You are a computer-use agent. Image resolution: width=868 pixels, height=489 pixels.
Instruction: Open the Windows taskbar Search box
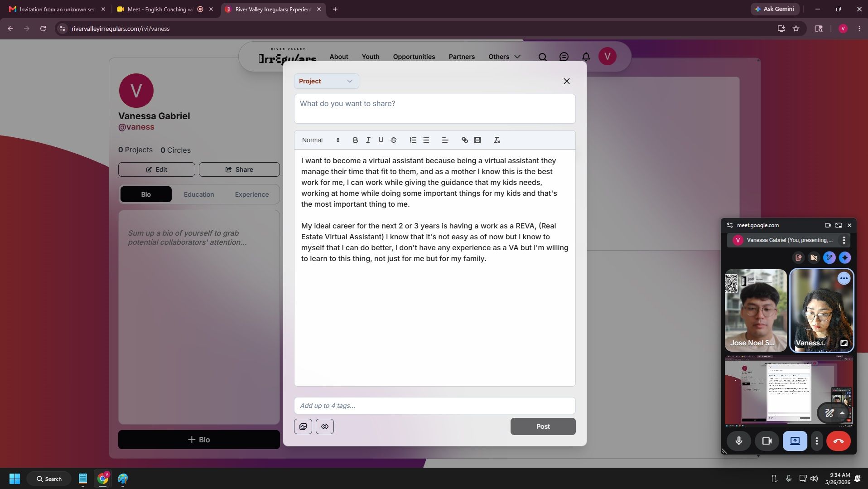click(x=50, y=479)
